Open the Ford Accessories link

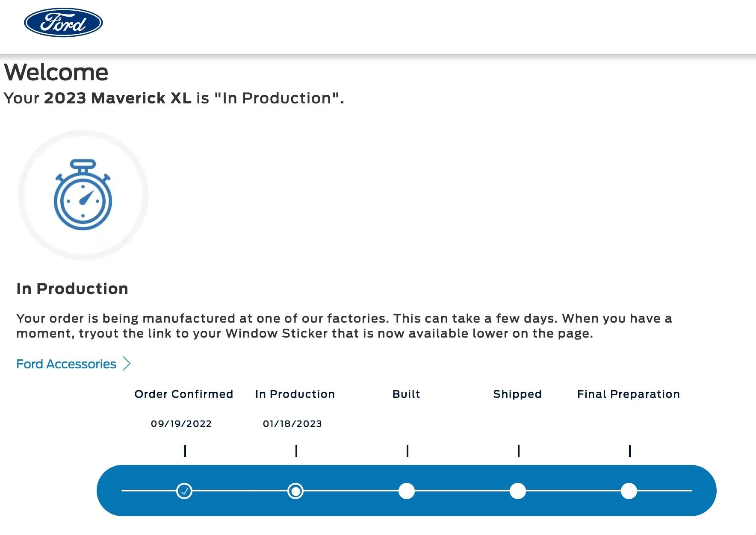[66, 364]
